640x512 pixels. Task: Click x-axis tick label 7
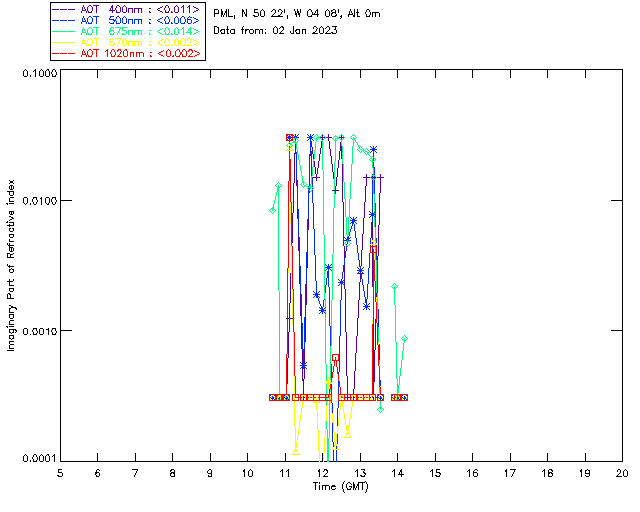pyautogui.click(x=135, y=473)
